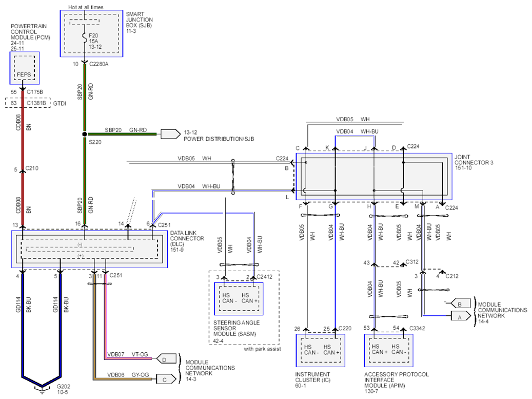Click the C2280A connector label

(100, 64)
